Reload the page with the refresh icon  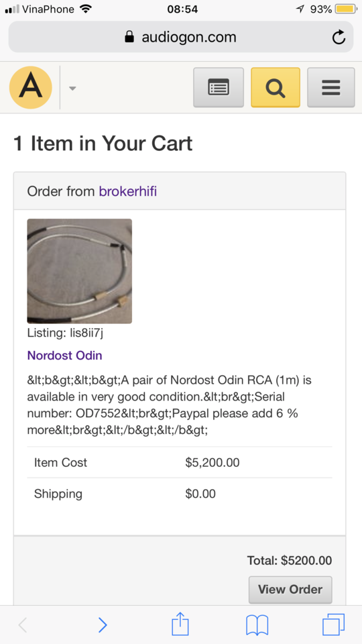click(339, 38)
